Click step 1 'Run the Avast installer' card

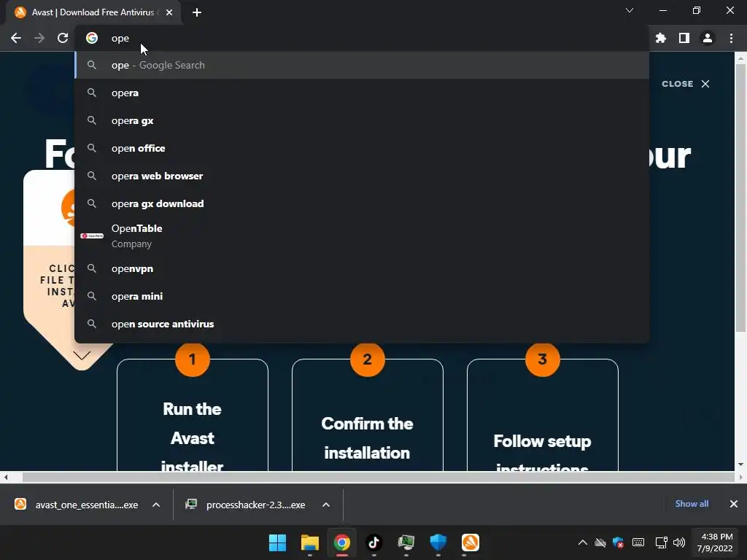(x=193, y=414)
